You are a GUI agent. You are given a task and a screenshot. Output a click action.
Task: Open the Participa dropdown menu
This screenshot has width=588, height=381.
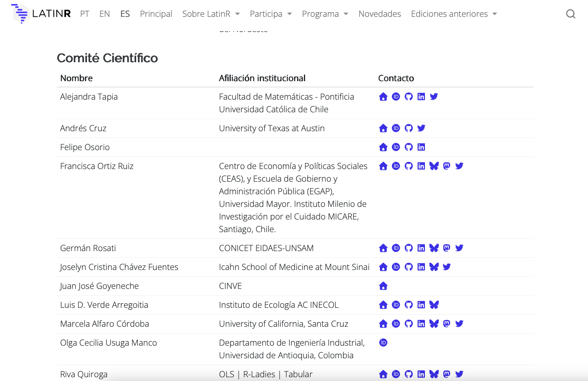pyautogui.click(x=271, y=14)
